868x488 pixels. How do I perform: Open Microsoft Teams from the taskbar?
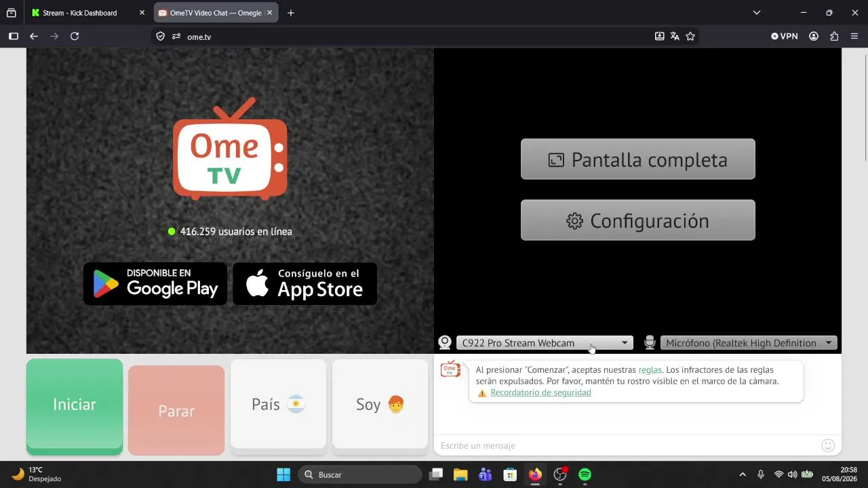pos(486,474)
